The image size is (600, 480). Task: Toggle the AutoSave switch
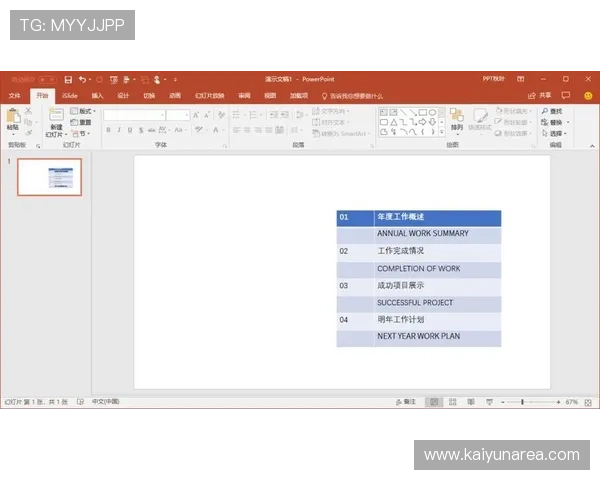47,80
